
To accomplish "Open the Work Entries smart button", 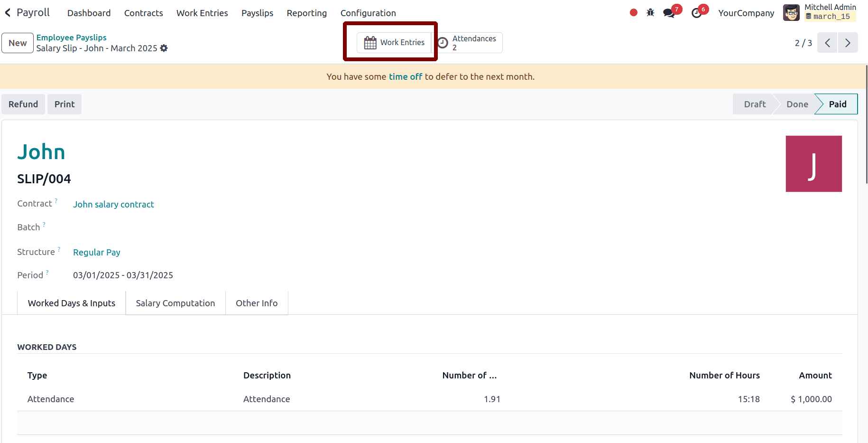I will 394,43.
